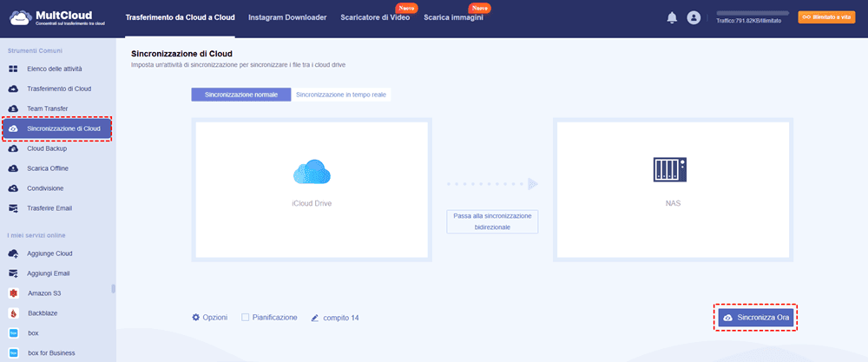Click the Sincronizza Ora button

pos(756,318)
